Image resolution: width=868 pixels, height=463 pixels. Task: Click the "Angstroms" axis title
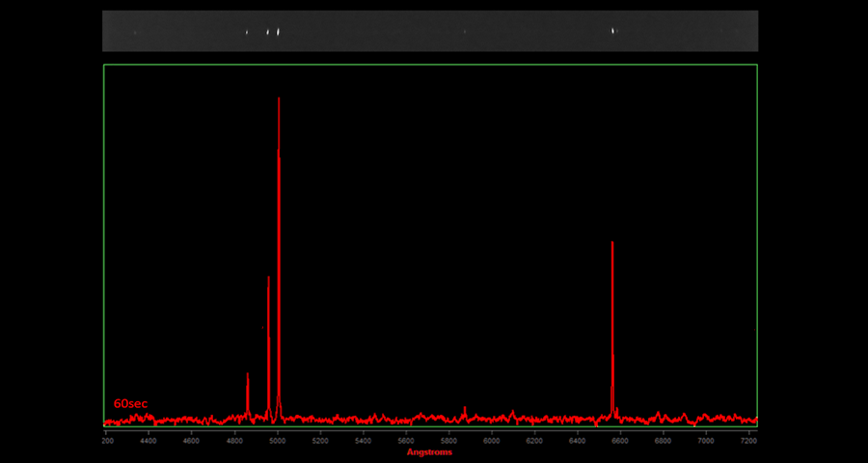tap(429, 451)
